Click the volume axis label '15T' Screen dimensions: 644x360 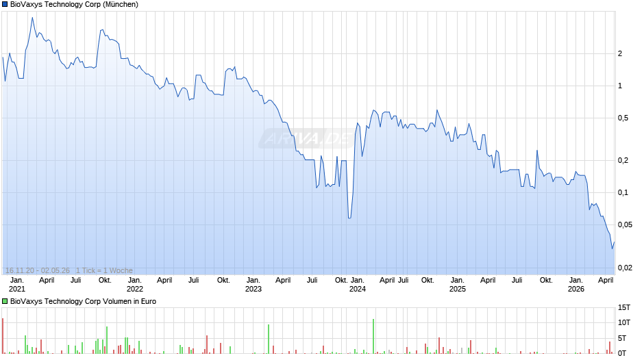(x=624, y=307)
